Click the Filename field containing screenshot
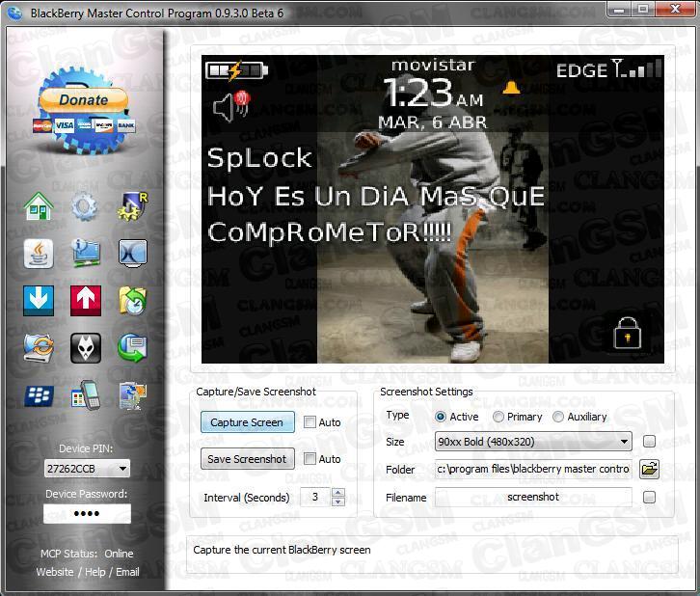This screenshot has width=700, height=596. pyautogui.click(x=533, y=497)
